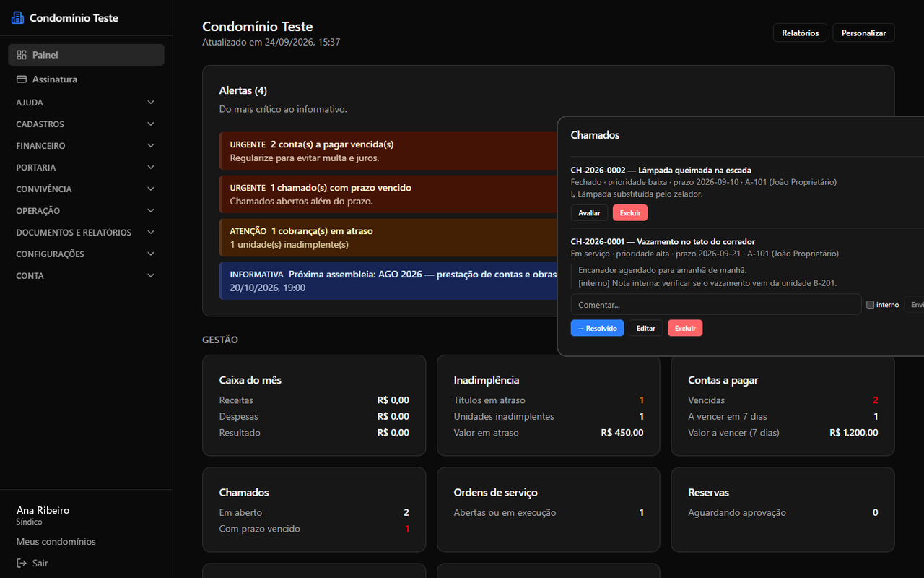Click the Alertas (4) heading
The image size is (924, 578).
(x=243, y=90)
